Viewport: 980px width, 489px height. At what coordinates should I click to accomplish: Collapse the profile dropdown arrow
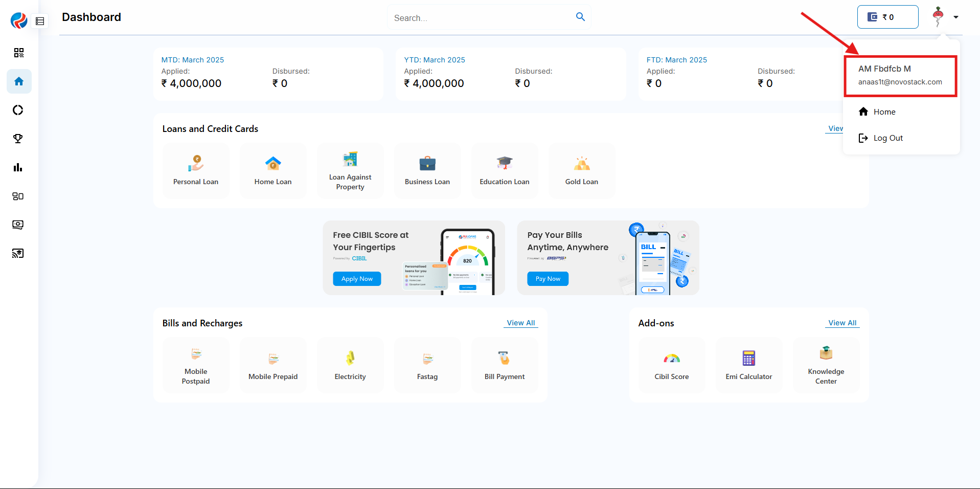click(955, 17)
